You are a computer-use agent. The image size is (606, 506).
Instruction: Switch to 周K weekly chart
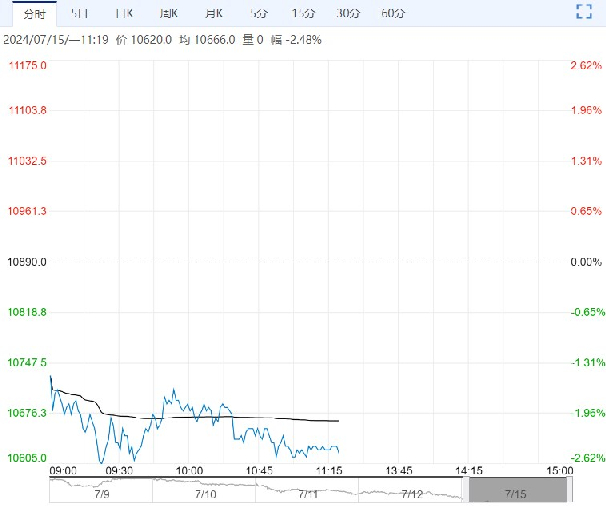click(168, 13)
